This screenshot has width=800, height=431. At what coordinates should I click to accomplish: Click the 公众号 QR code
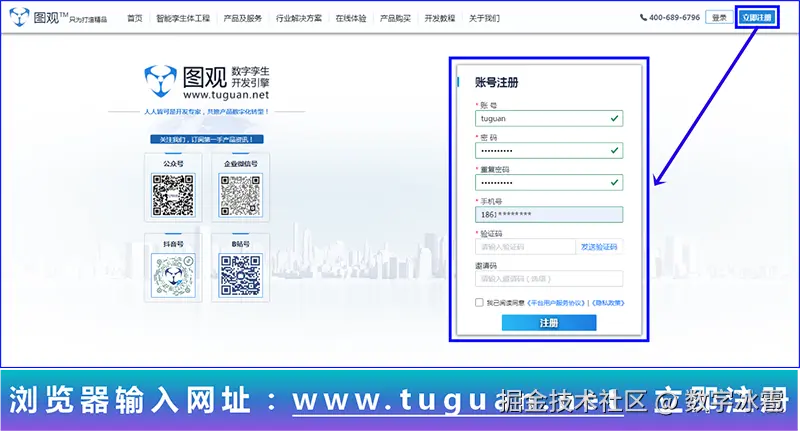point(173,195)
